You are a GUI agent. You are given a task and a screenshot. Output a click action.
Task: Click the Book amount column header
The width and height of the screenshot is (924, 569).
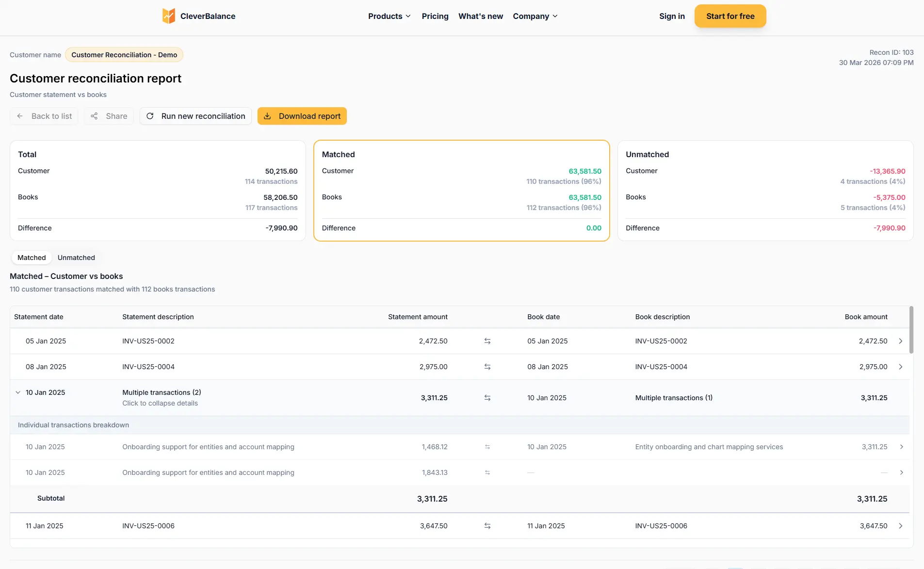(x=866, y=317)
